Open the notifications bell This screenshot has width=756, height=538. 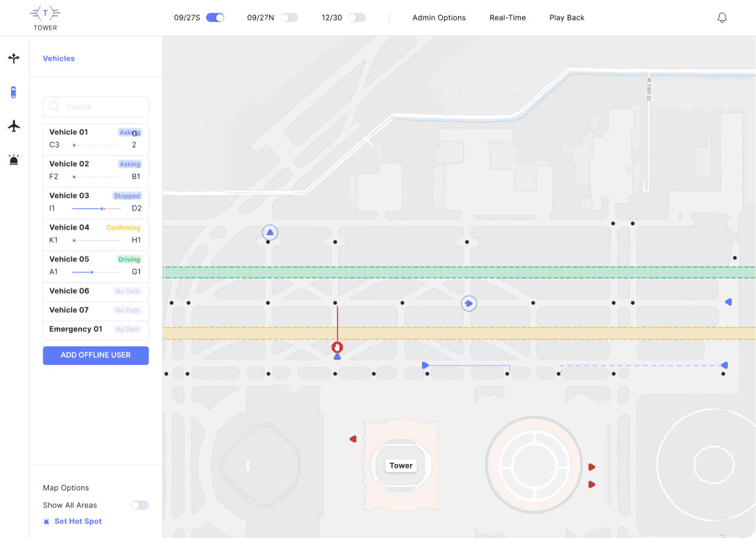(722, 18)
